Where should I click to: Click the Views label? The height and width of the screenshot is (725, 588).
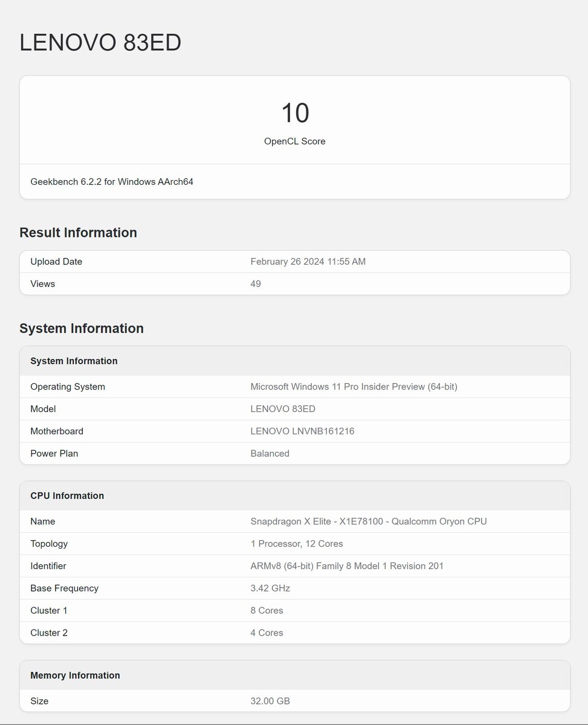(42, 284)
